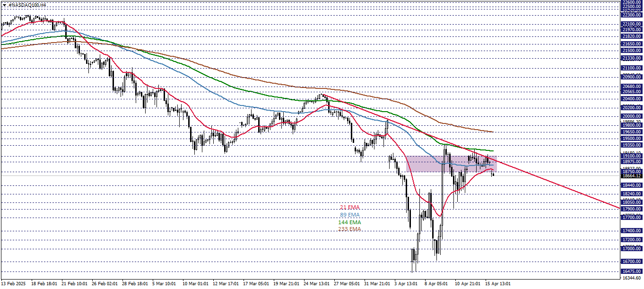Image resolution: width=644 pixels, height=289 pixels.
Task: Click the 19350.00 price level label
Action: point(632,145)
